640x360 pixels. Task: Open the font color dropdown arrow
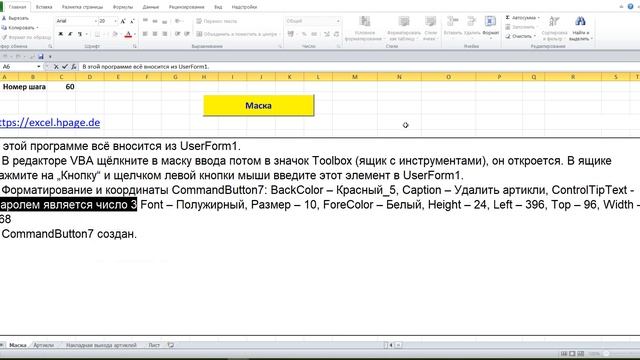pos(135,34)
